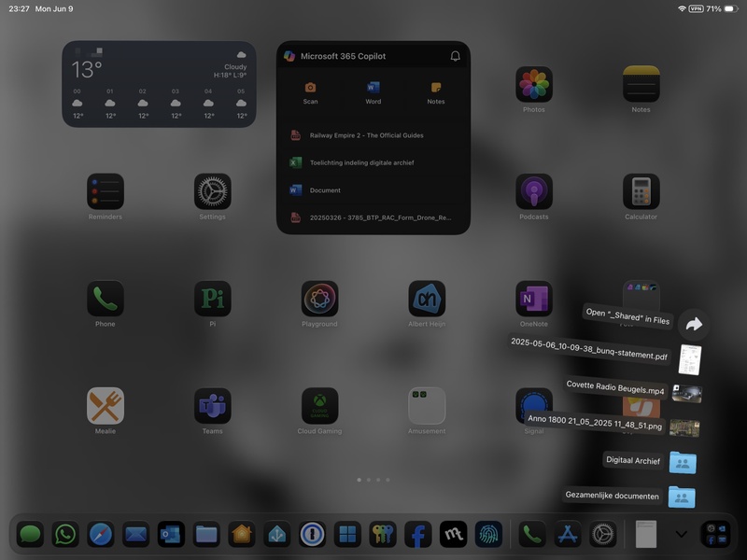Open the Covette Radio Beugels.mp4 thumbnail
Screen dimensions: 747x560
686,394
